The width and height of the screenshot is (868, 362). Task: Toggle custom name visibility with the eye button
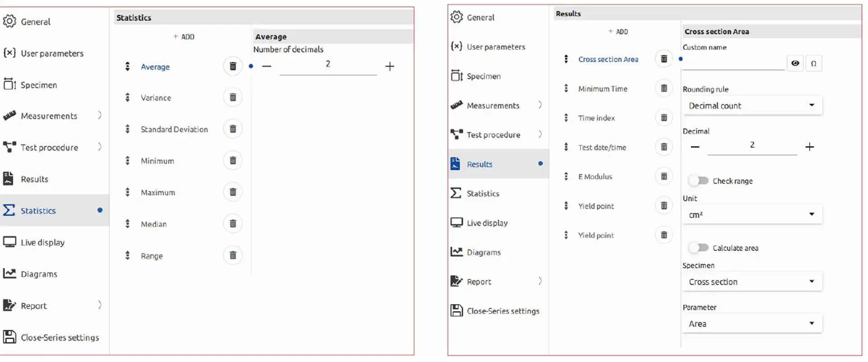pos(795,63)
